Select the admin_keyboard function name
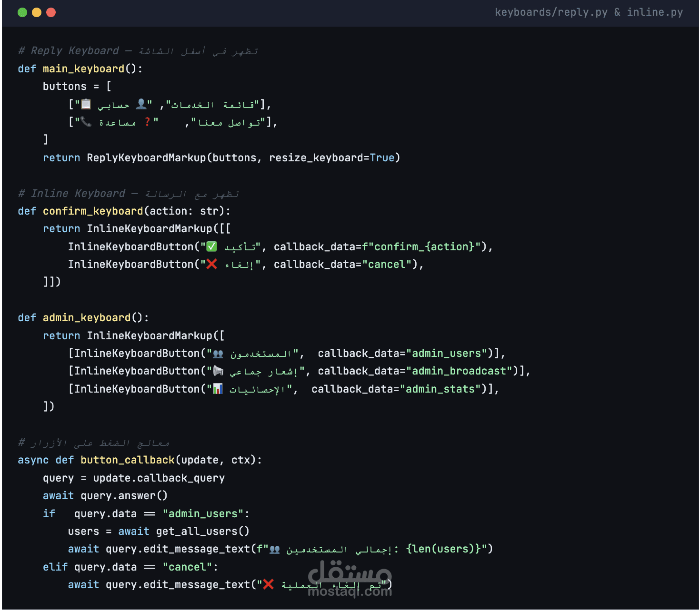The height and width of the screenshot is (611, 700). [x=87, y=318]
